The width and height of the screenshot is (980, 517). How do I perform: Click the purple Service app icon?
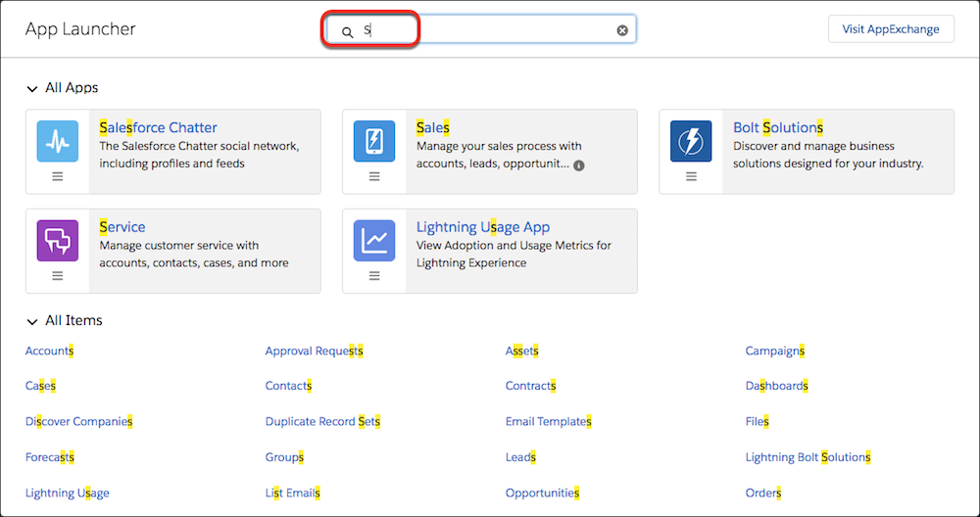tap(58, 241)
